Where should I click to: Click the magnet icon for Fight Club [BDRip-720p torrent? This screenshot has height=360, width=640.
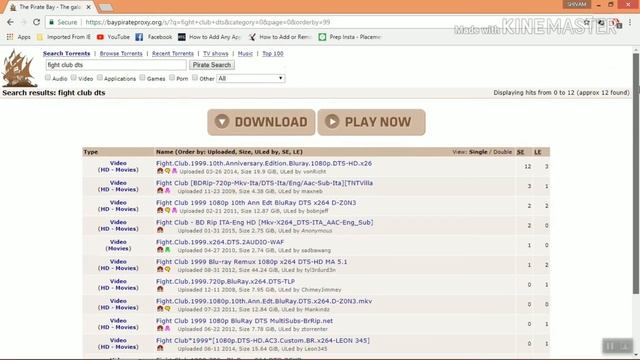160,191
